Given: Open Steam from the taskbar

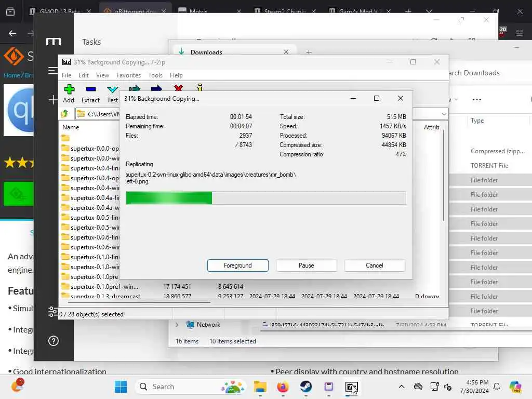Looking at the screenshot, I should tap(305, 387).
